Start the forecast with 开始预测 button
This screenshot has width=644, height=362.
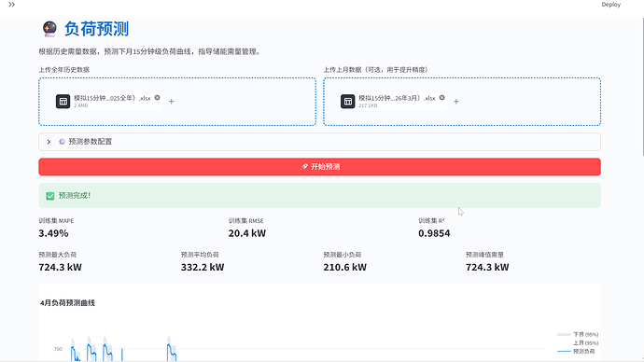point(319,167)
